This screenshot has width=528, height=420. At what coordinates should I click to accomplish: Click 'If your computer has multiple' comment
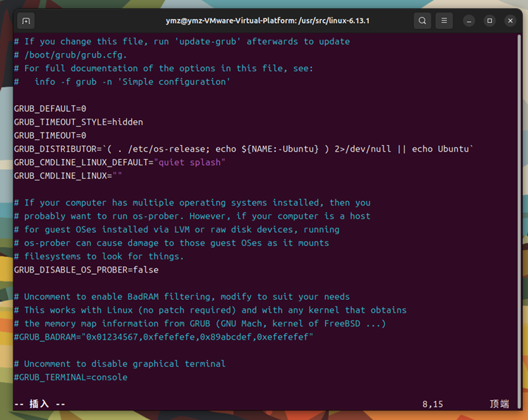point(192,203)
